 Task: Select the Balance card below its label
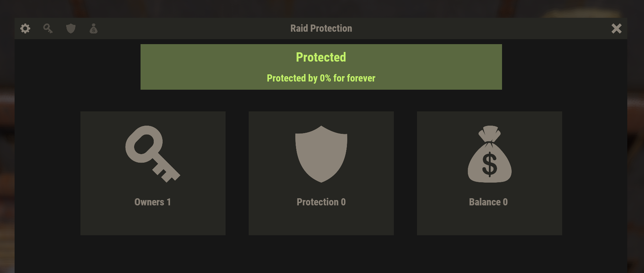point(490,221)
